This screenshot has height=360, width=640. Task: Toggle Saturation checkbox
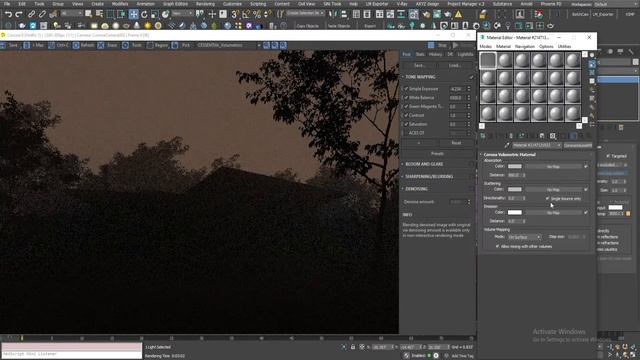(407, 124)
